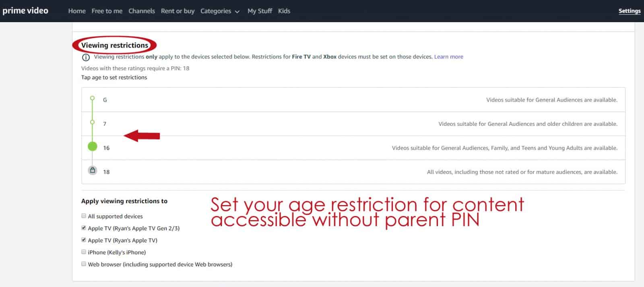Open the Settings link

coord(630,11)
